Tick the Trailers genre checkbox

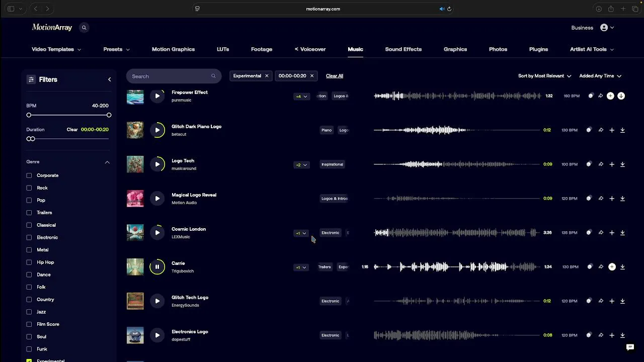coord(29,213)
